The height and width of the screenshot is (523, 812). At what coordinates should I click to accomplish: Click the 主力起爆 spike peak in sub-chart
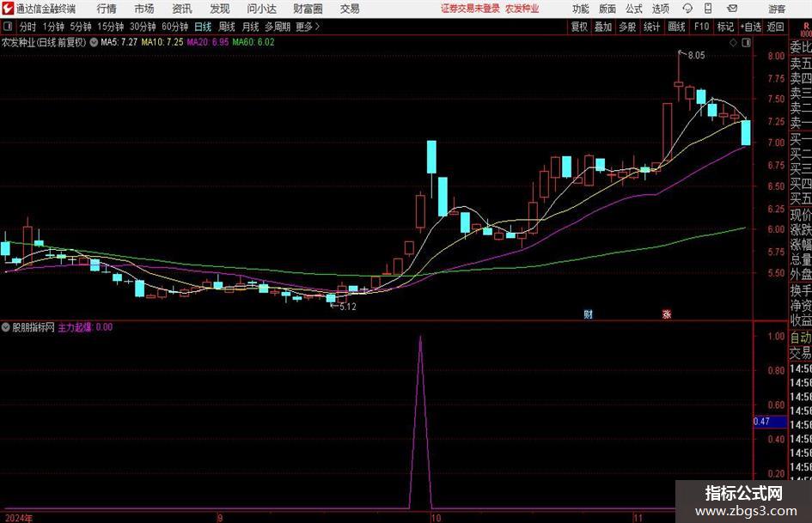pos(420,338)
